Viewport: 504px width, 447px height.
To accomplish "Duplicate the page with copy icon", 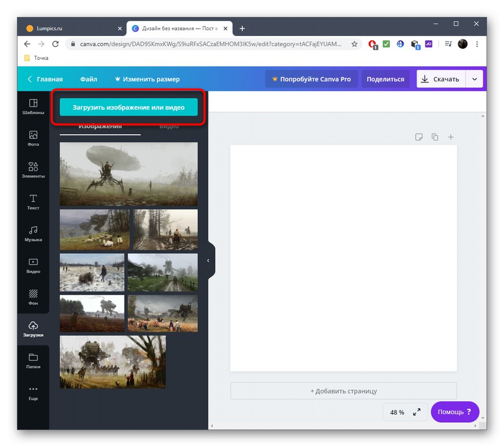I will (435, 137).
